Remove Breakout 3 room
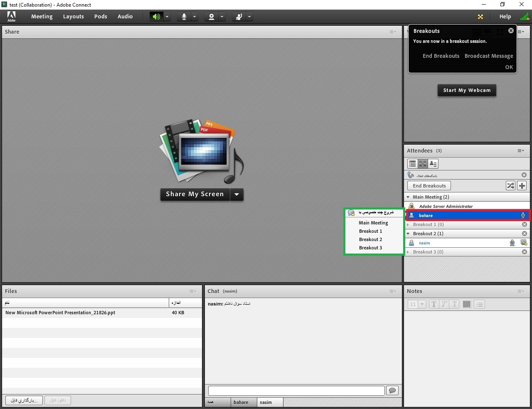This screenshot has height=409, width=532. click(525, 252)
